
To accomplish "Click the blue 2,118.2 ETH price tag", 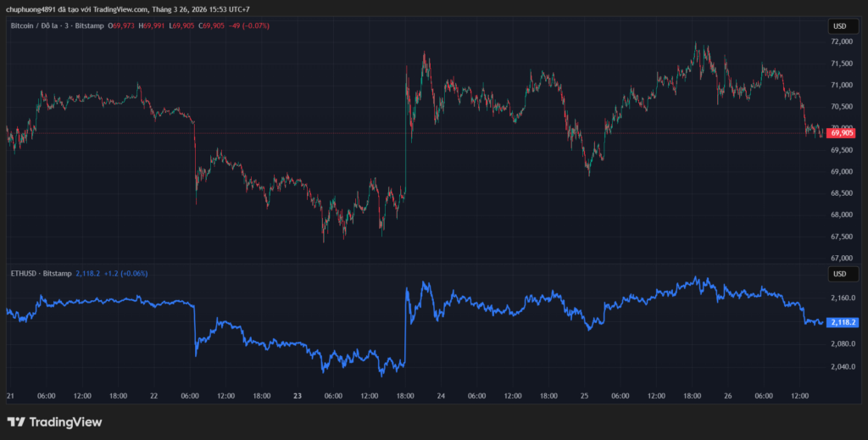I will tap(842, 322).
